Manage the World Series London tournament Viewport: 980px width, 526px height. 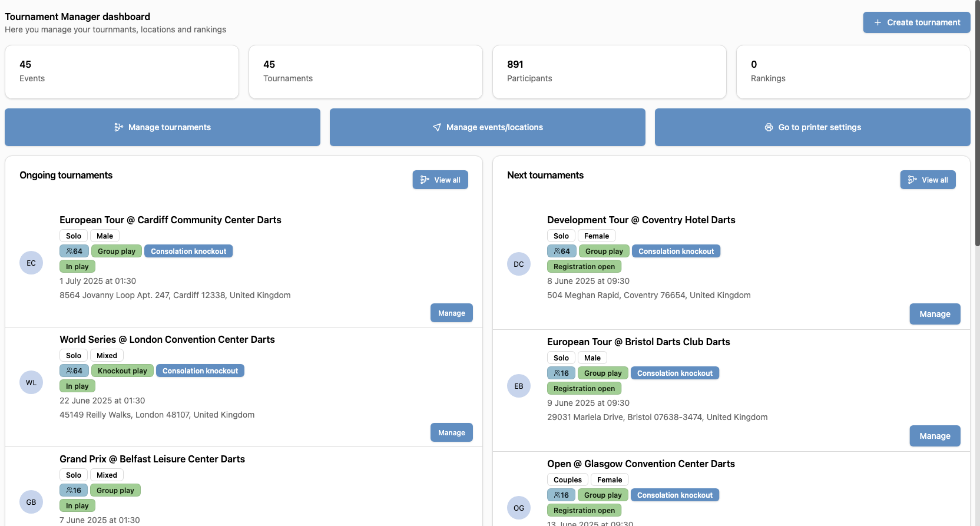coord(451,432)
